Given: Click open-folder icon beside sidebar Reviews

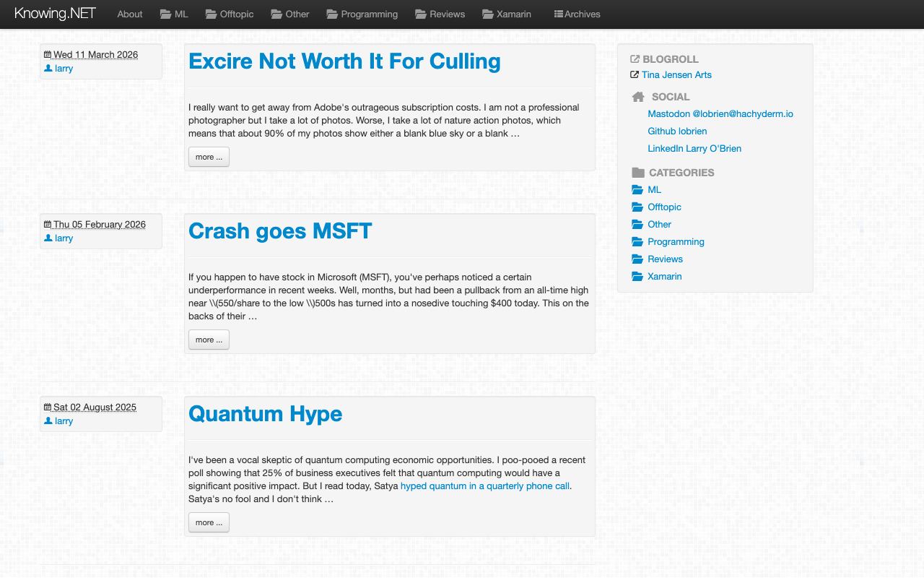Looking at the screenshot, I should [x=637, y=259].
